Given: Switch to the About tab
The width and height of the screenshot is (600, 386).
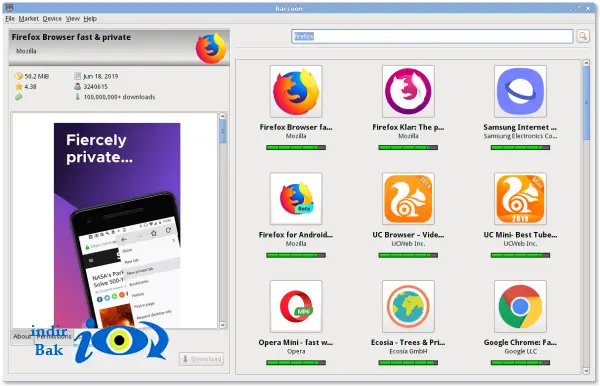Looking at the screenshot, I should tap(22, 337).
